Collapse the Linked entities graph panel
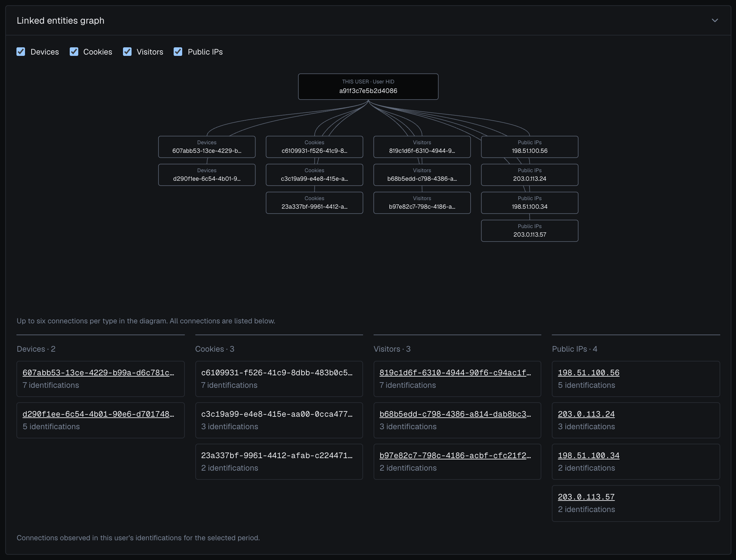 tap(715, 20)
